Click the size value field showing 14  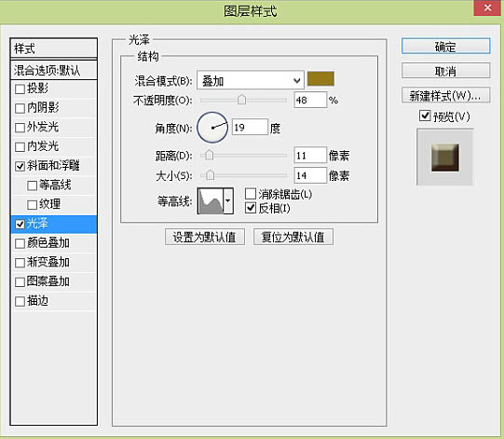(310, 175)
